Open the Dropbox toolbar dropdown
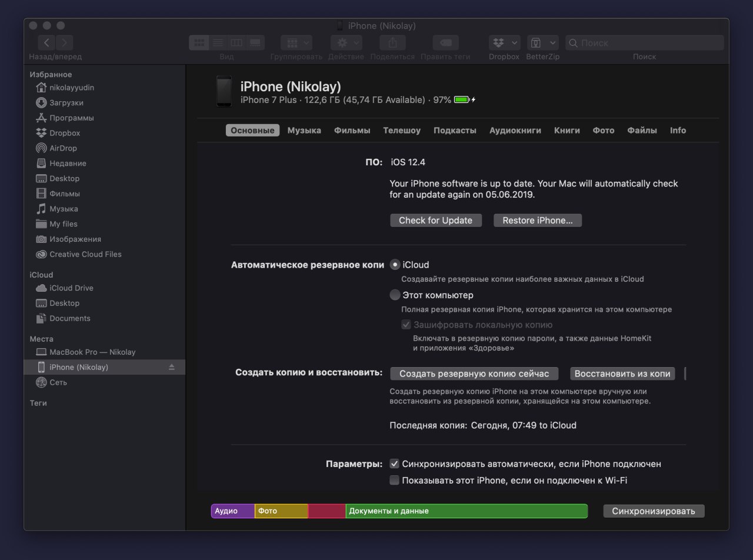Screen dimensions: 753x560 pos(504,42)
